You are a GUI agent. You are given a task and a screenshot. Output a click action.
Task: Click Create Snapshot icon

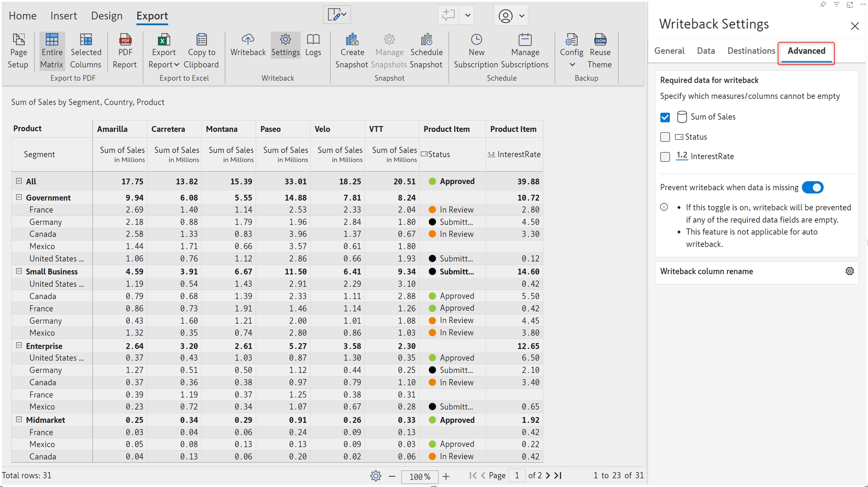(351, 40)
